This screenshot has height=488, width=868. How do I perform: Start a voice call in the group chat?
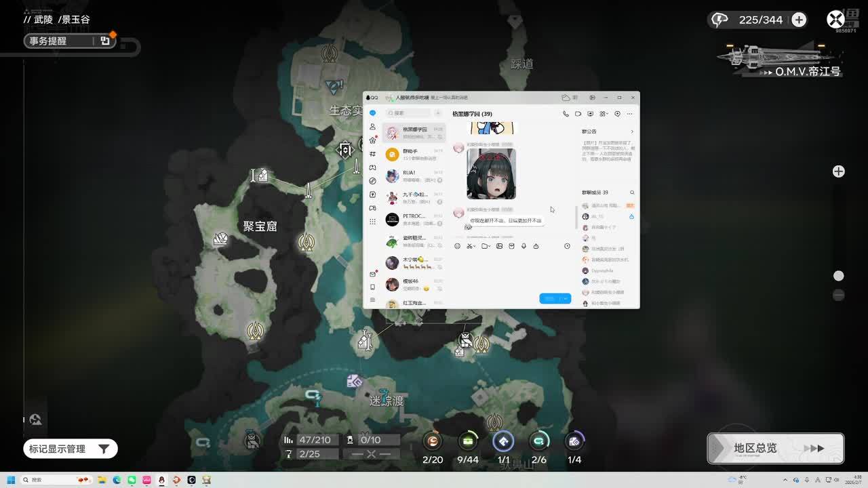tap(566, 114)
